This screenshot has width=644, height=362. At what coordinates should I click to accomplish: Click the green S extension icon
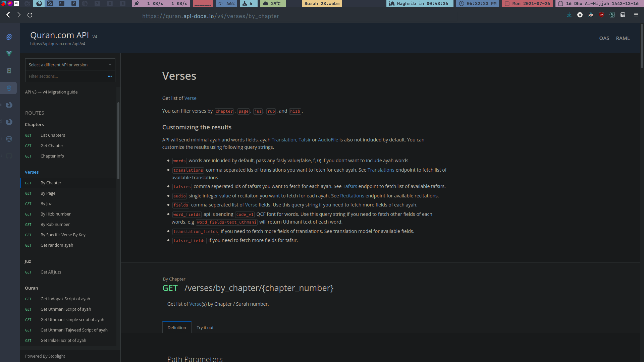tap(612, 15)
